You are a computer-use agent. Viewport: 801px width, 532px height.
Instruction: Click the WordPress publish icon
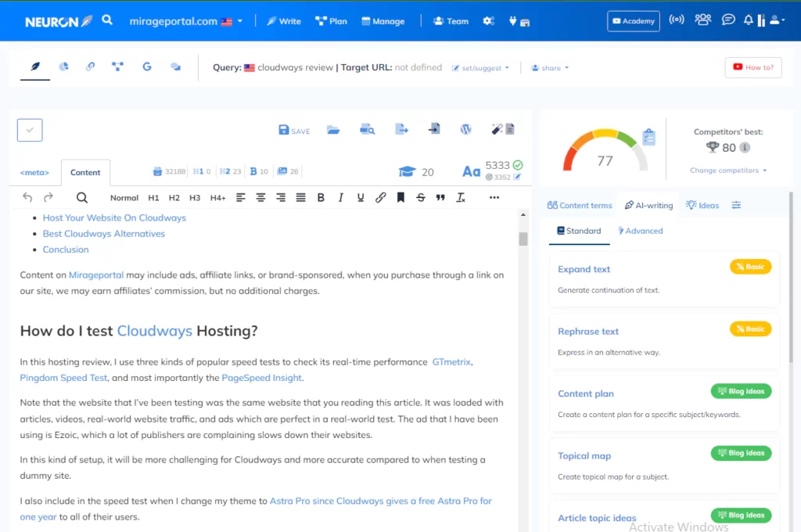[465, 129]
